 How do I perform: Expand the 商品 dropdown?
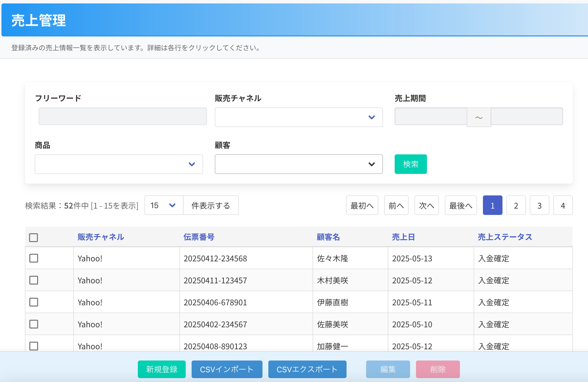click(119, 164)
